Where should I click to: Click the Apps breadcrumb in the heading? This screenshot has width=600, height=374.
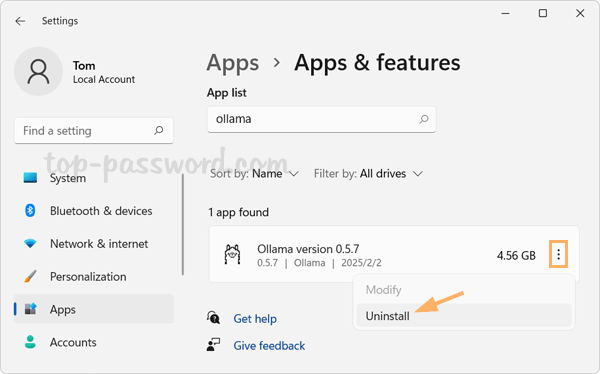pyautogui.click(x=233, y=63)
